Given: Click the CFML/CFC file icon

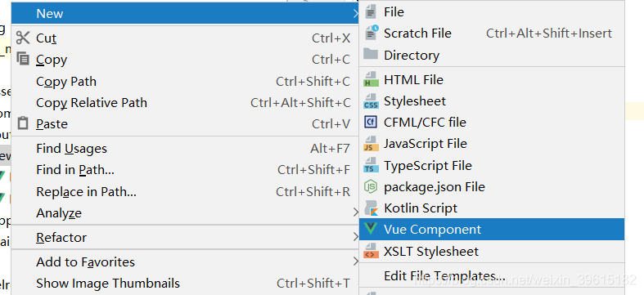Looking at the screenshot, I should pos(371,122).
